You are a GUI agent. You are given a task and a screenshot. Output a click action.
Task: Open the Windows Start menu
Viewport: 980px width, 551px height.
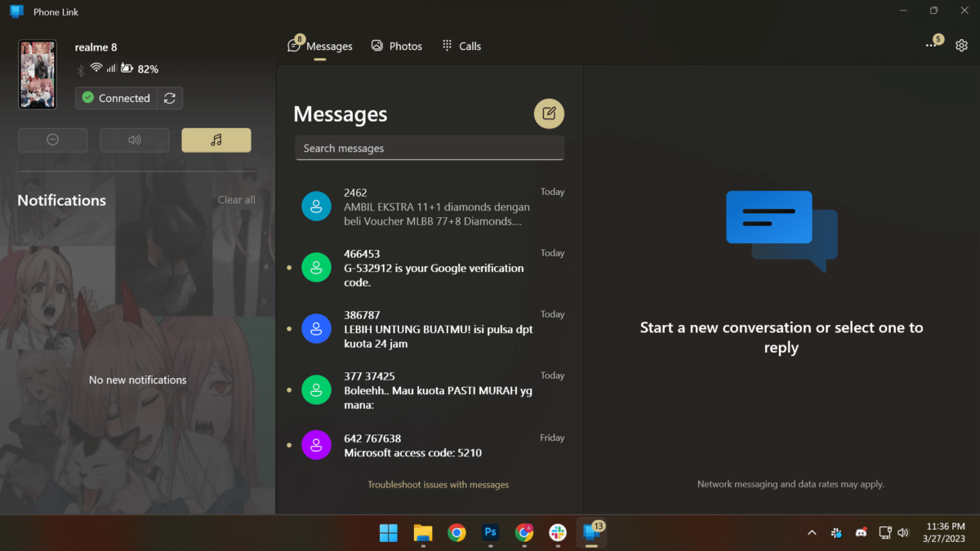389,532
